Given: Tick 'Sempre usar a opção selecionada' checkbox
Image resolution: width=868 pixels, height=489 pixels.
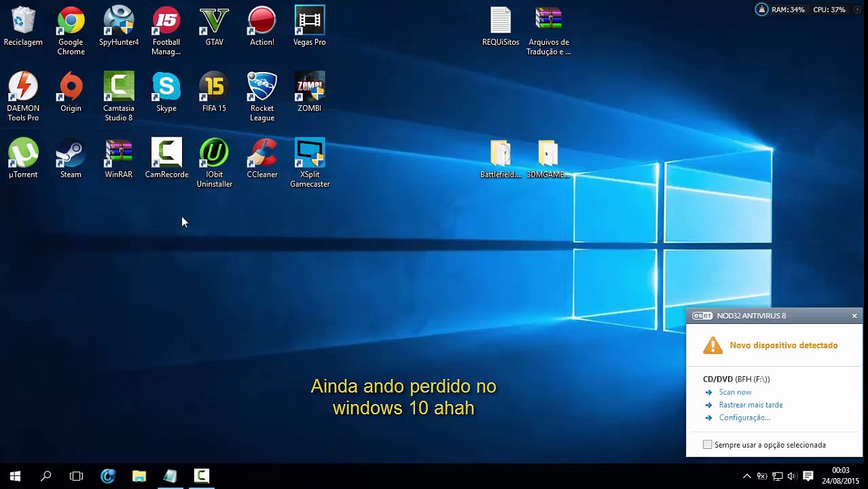Looking at the screenshot, I should (708, 444).
